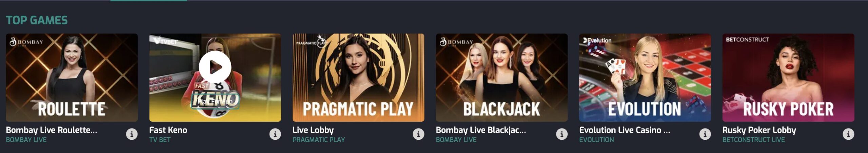
Task: Click the Bombay Live Roulette title
Action: [x=52, y=130]
